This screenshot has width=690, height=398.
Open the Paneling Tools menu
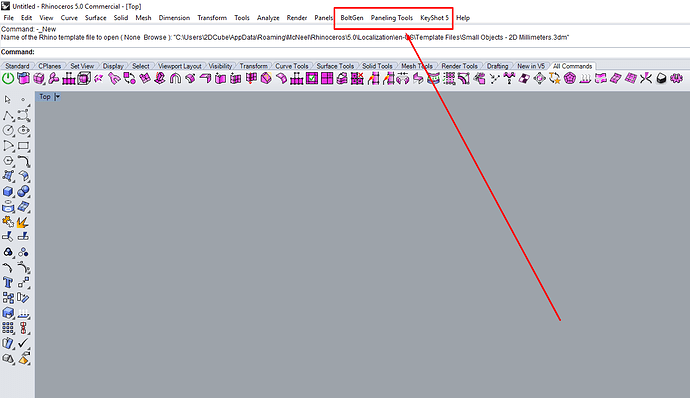point(392,18)
